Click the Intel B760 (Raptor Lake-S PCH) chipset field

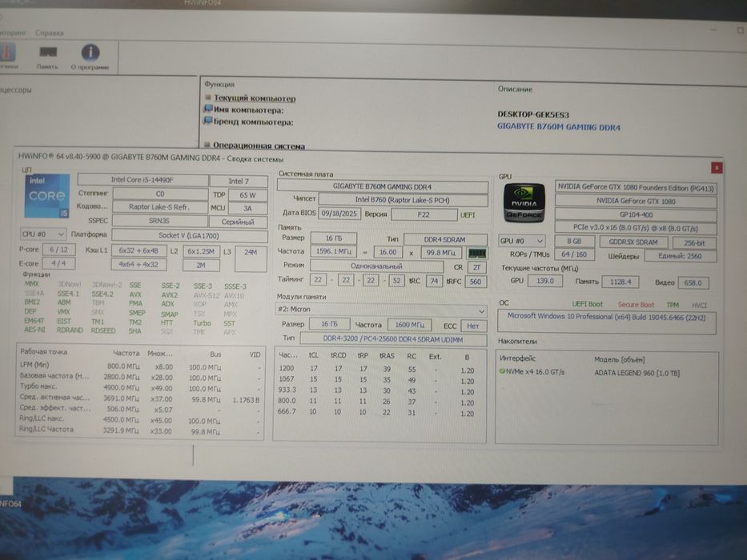403,200
